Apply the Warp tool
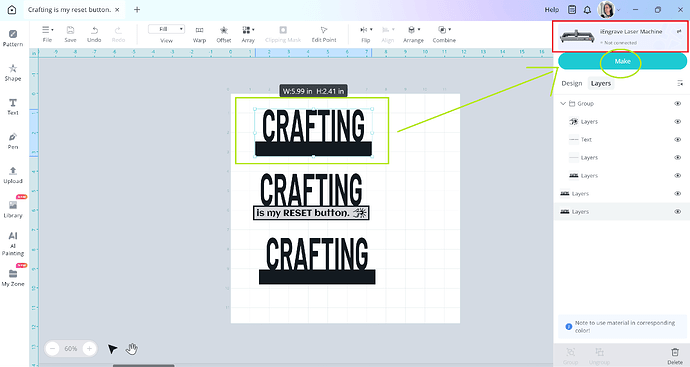The width and height of the screenshot is (690, 367). (199, 34)
